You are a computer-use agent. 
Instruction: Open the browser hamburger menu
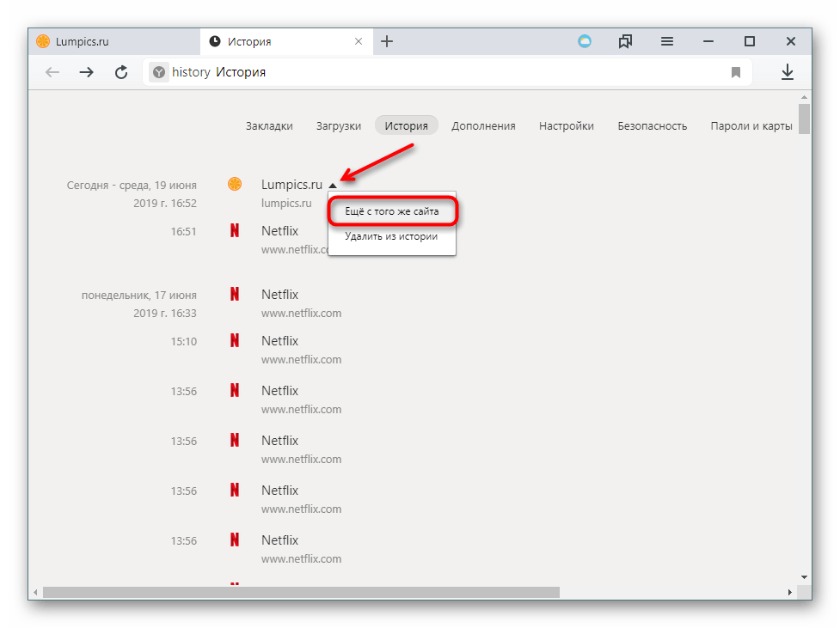pos(667,41)
